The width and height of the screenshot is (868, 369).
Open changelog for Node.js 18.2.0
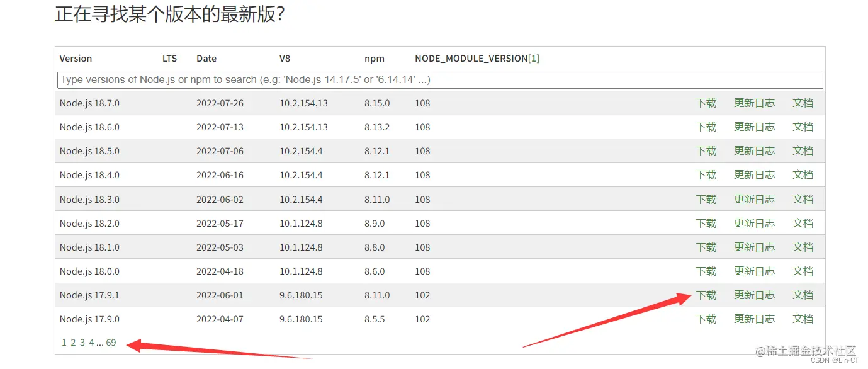[x=754, y=224]
